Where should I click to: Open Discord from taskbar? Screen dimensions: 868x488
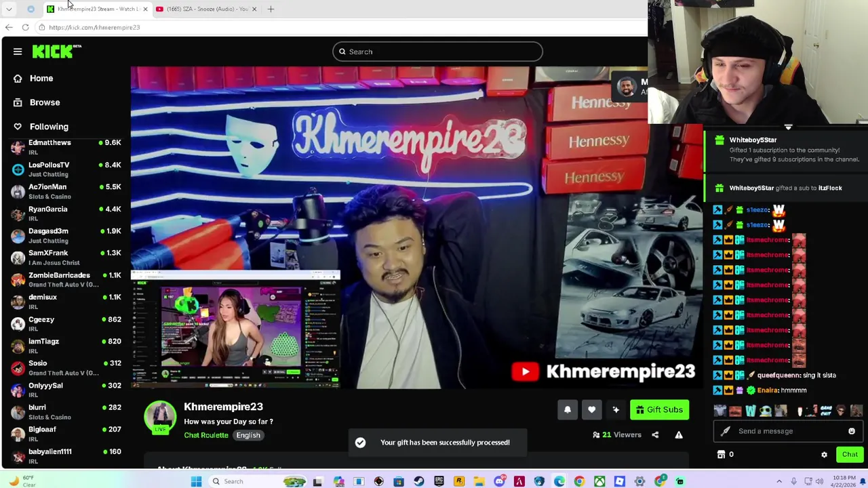point(499,481)
